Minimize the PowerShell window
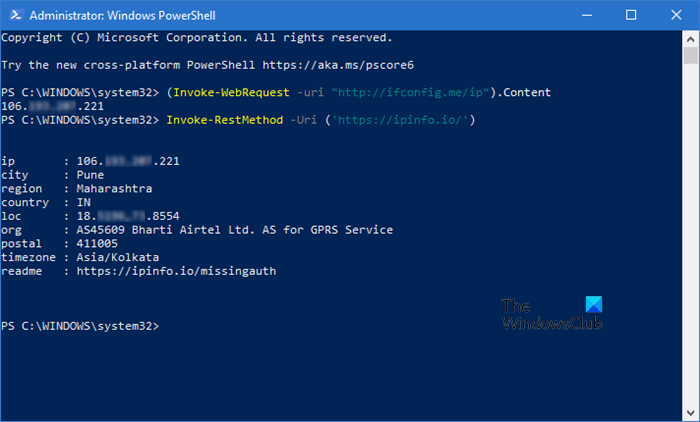 (584, 14)
